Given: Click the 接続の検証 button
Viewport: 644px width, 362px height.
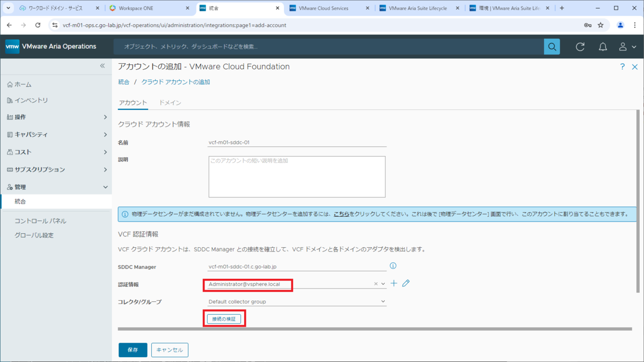Looking at the screenshot, I should [x=224, y=319].
